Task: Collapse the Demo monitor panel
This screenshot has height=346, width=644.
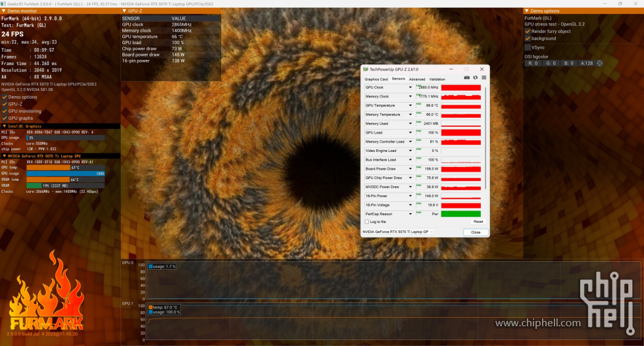Action: point(4,11)
